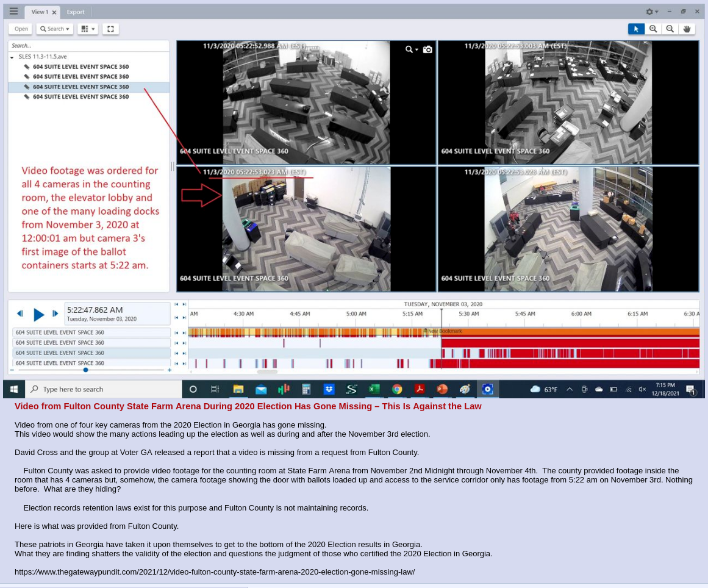
Task: Open the hamburger menu
Action: (x=13, y=12)
